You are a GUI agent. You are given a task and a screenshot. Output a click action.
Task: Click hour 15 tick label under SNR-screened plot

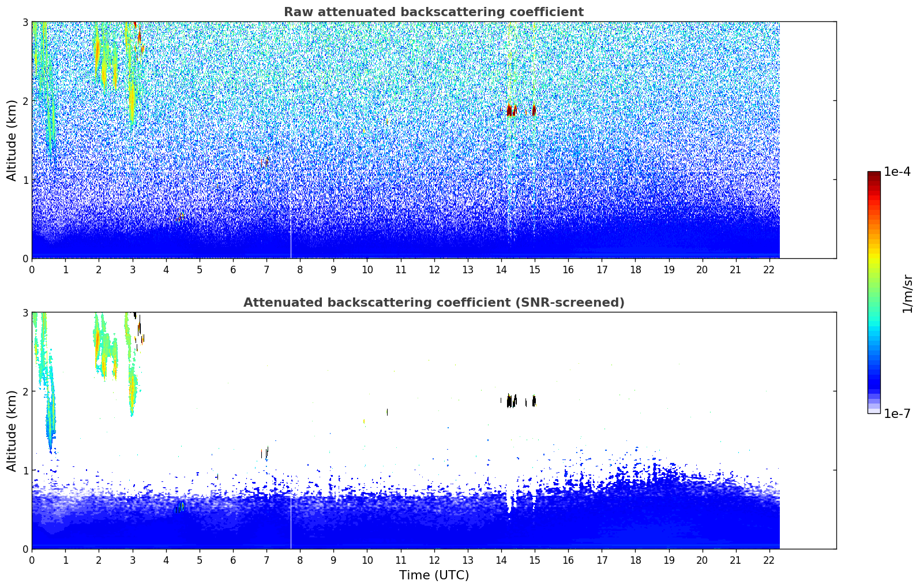tap(535, 560)
